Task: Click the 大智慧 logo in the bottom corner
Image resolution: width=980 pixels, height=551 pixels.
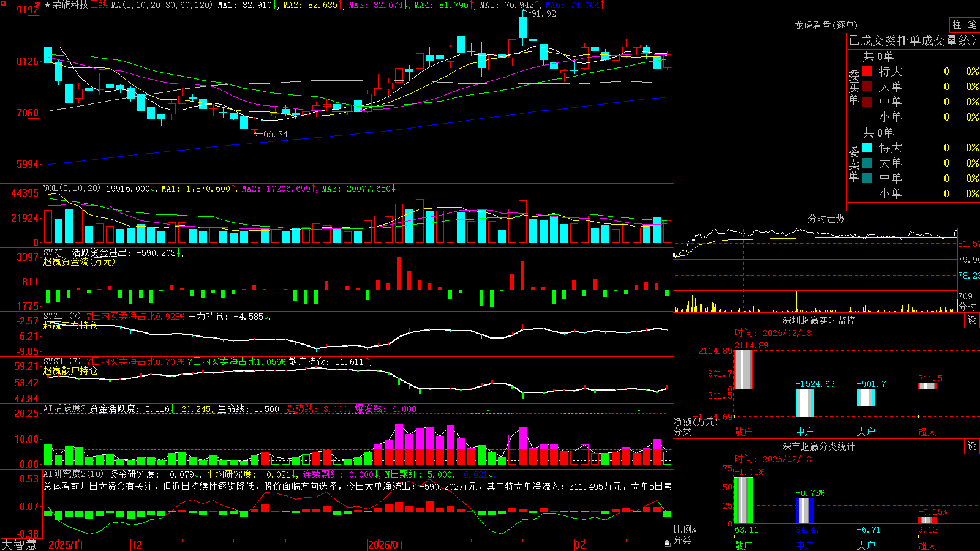Action: [19, 545]
